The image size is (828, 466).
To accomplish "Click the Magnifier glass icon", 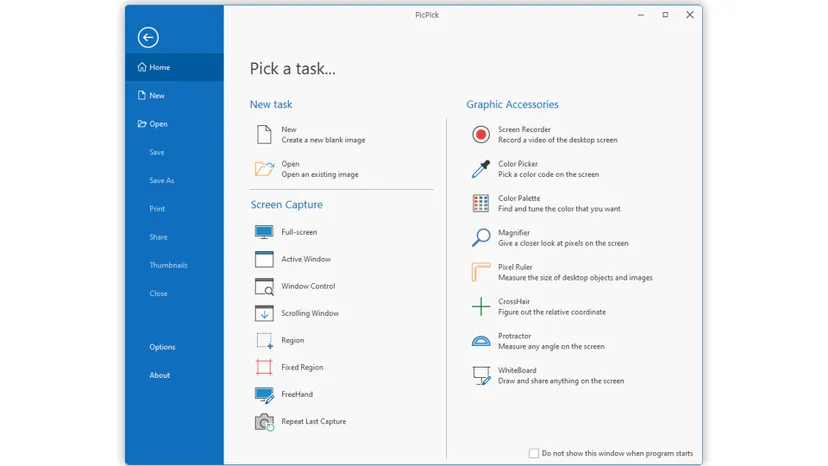I will coord(481,238).
